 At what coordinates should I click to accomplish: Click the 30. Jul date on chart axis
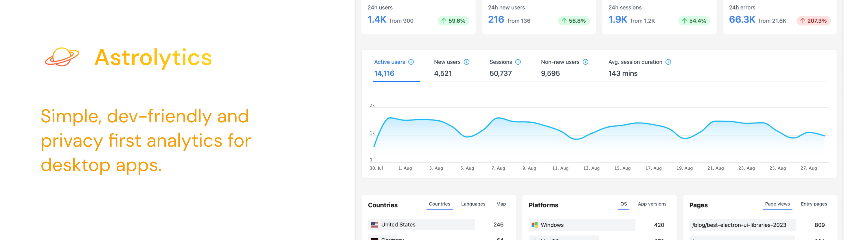point(376,168)
